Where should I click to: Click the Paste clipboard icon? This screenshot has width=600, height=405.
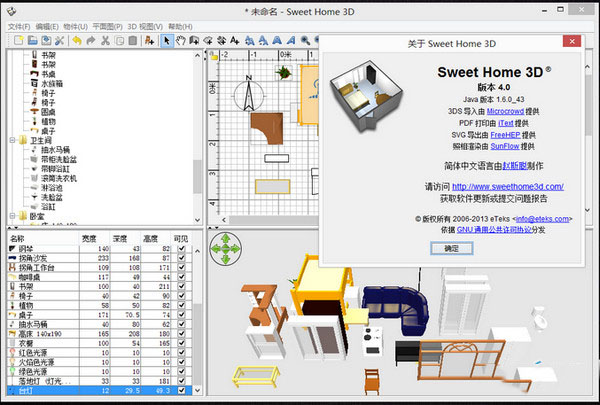click(x=133, y=40)
